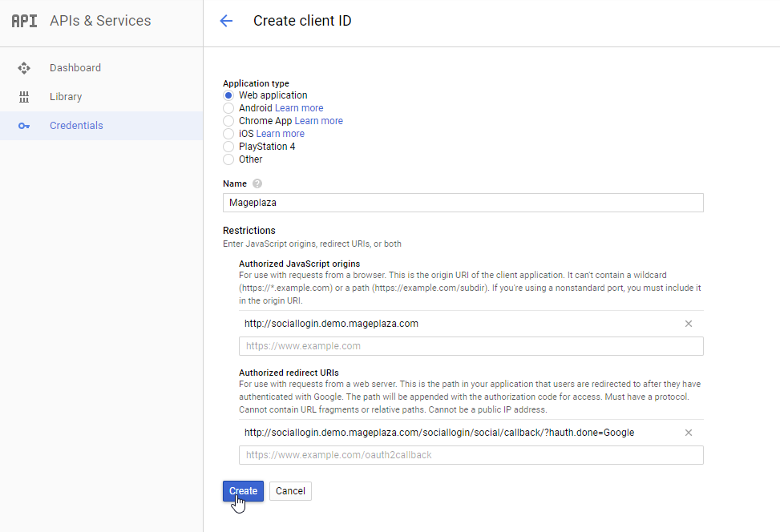The image size is (780, 532).
Task: Select the Web application radio button
Action: point(228,95)
